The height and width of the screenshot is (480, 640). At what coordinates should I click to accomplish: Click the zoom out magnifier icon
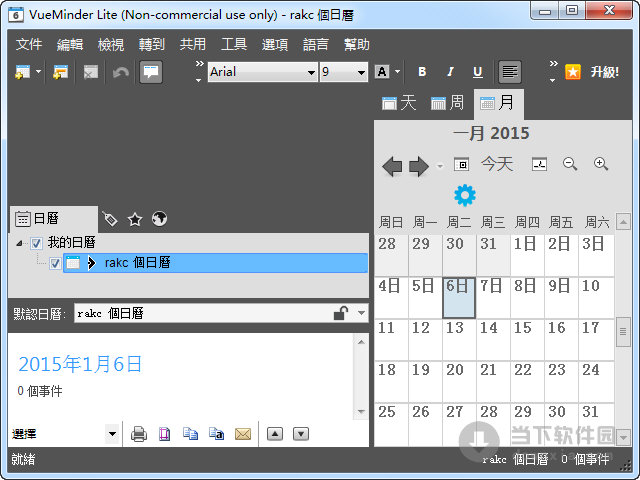[x=570, y=164]
